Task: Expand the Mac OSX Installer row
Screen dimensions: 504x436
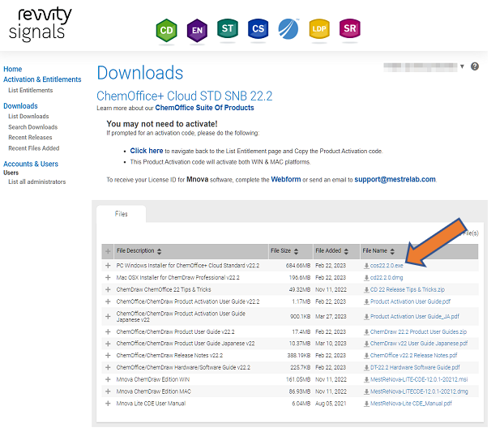Action: [108, 277]
